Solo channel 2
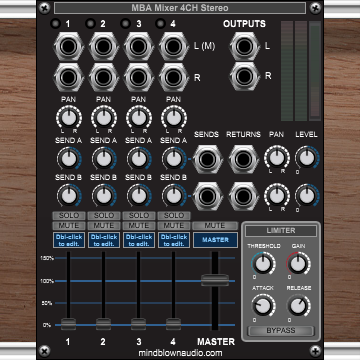The height and width of the screenshot is (360, 360). [x=104, y=215]
